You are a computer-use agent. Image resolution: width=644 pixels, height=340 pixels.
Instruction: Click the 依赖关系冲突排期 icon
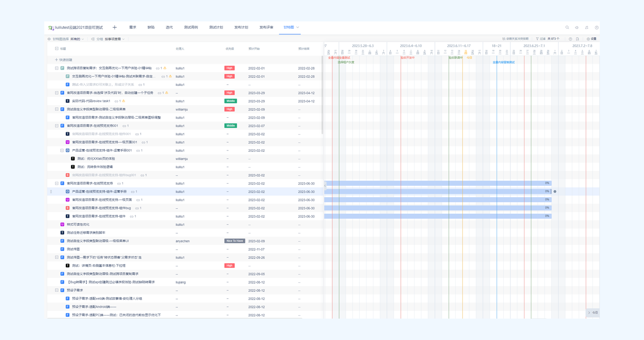(x=504, y=39)
